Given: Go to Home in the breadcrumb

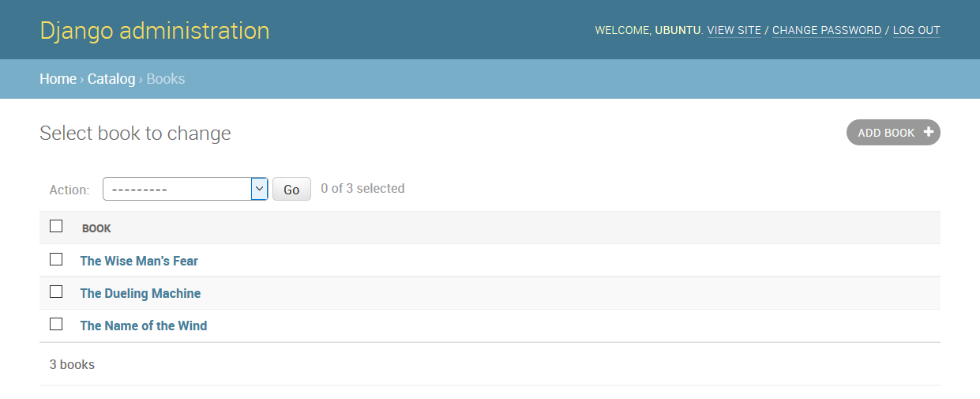Looking at the screenshot, I should pos(58,79).
